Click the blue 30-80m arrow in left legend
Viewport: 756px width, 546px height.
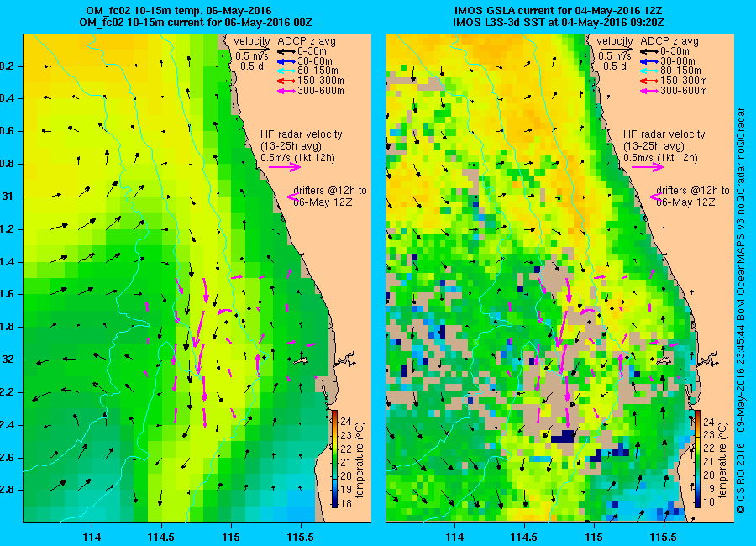[x=286, y=61]
